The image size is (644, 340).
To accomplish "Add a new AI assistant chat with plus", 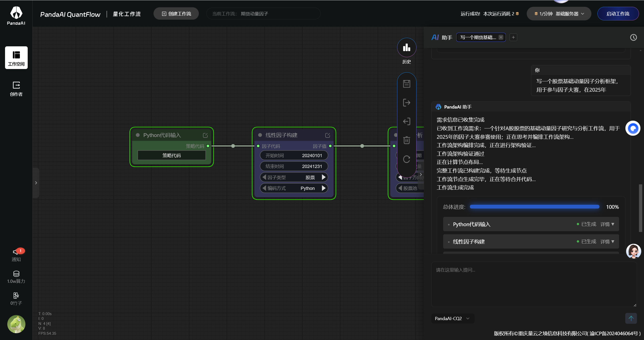I will click(513, 38).
